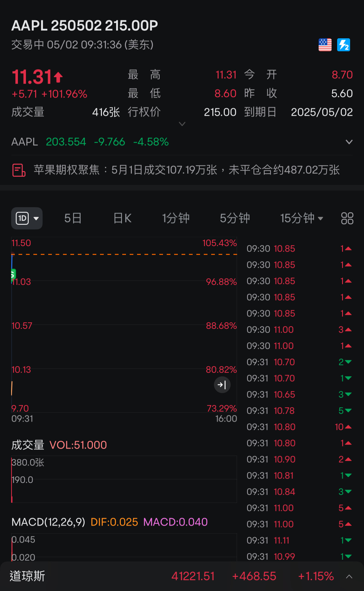Image resolution: width=364 pixels, height=591 pixels.
Task: Tap the contract title AAPL 250502 215.00P
Action: [x=85, y=26]
